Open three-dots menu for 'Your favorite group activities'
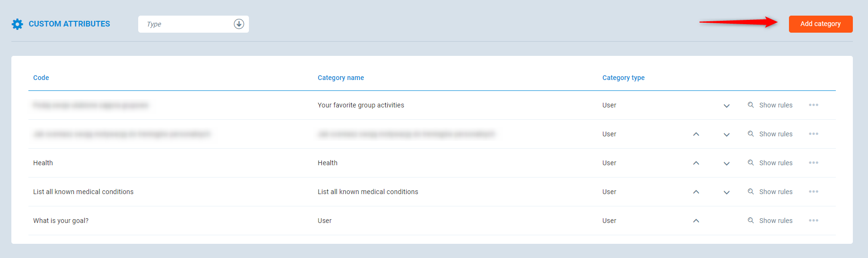This screenshot has height=258, width=868. point(813,105)
